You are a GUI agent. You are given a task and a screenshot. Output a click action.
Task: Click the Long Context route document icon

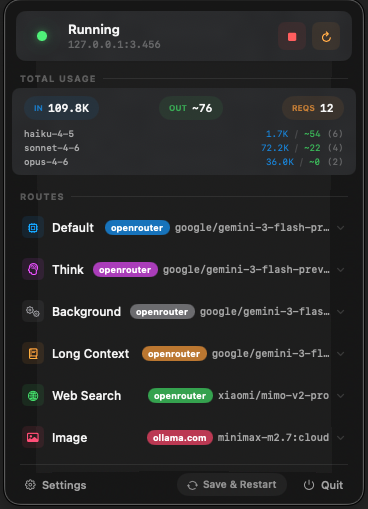click(33, 354)
